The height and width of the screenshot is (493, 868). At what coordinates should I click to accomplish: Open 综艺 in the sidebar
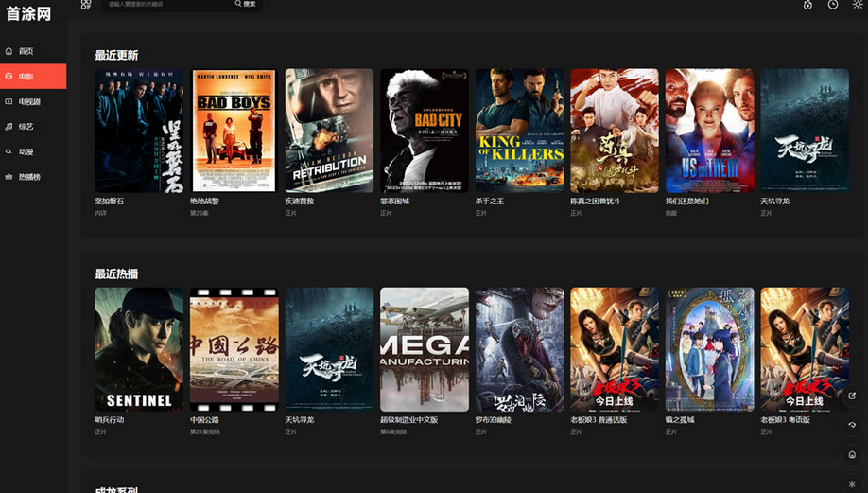(x=33, y=127)
